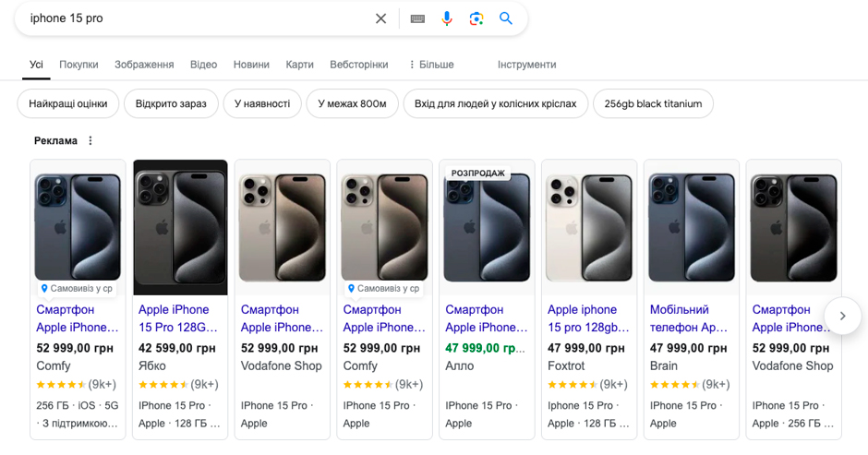Click 256 ГБ · iOS · 5G specs text
This screenshot has height=455, width=868.
point(78,405)
